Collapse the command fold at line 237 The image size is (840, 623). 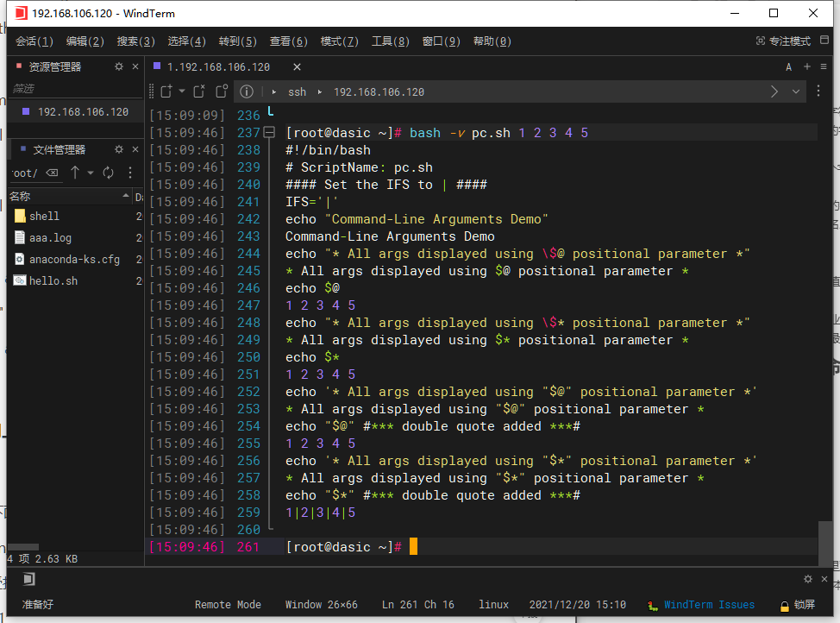pyautogui.click(x=269, y=132)
